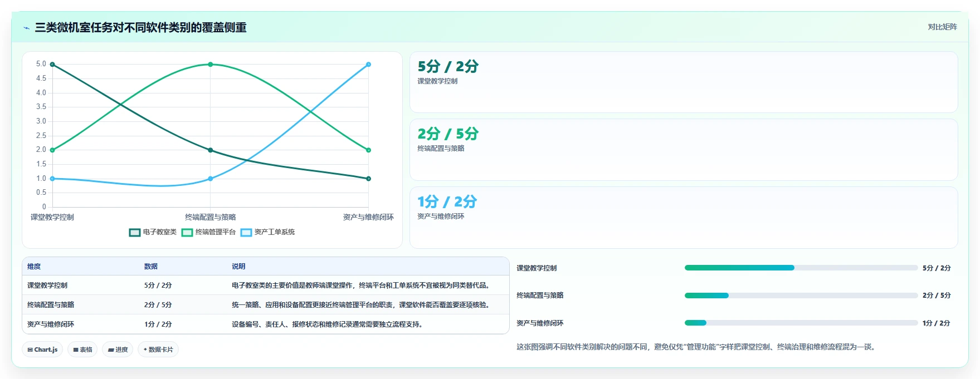Click the 电子教室类 point above 终端配置与策略
Image resolution: width=980 pixels, height=379 pixels.
[x=211, y=150]
